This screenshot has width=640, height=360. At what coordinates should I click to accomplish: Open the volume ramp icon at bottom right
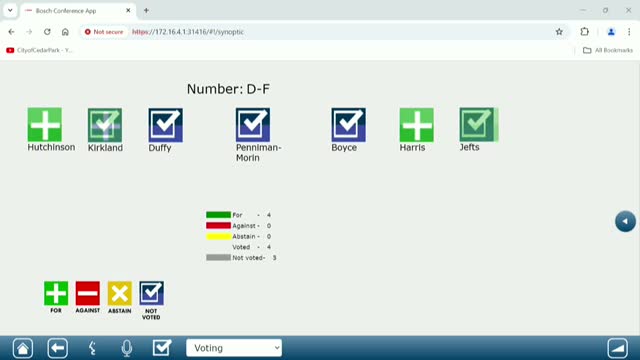click(x=618, y=348)
